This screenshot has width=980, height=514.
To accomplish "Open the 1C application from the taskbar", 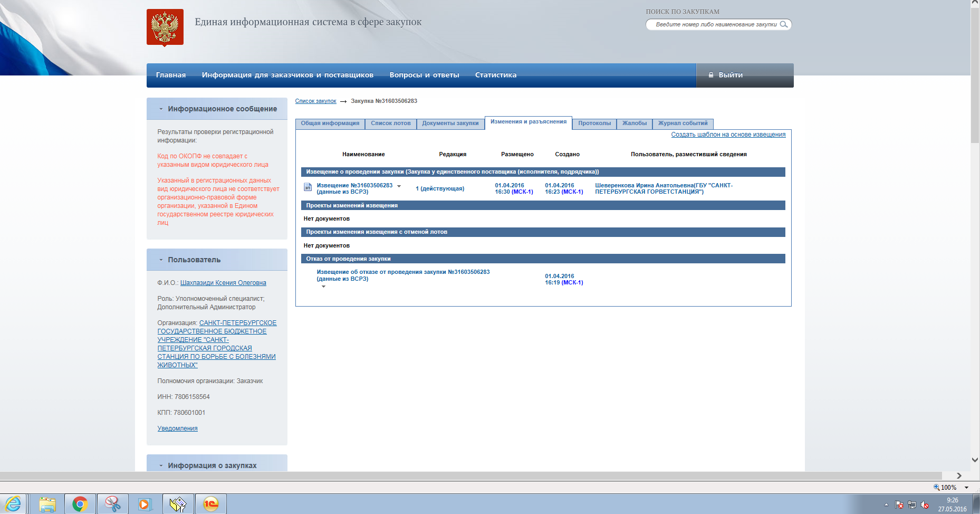I will coord(210,504).
